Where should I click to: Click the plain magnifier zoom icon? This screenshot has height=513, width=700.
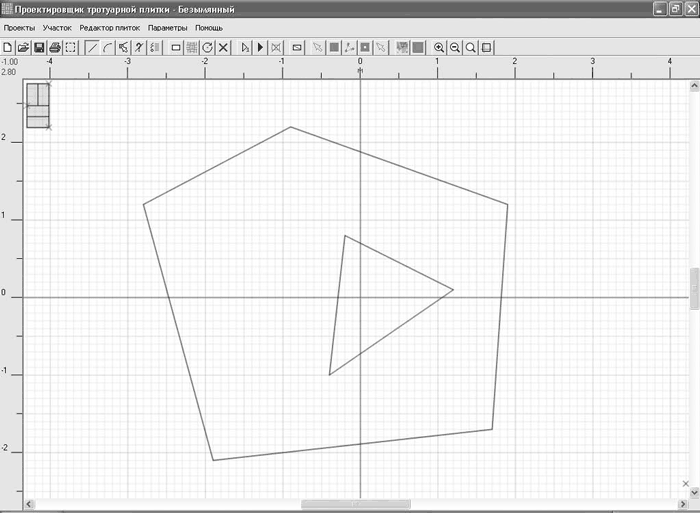pyautogui.click(x=470, y=47)
